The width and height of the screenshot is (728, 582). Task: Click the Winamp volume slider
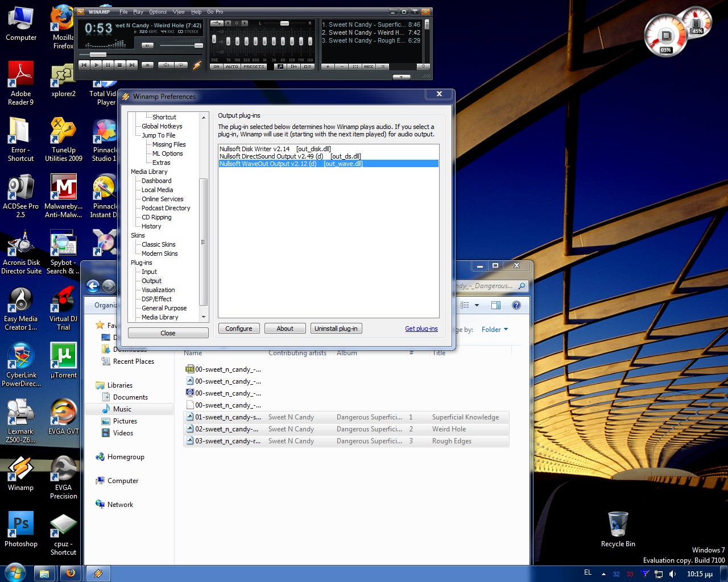(x=181, y=45)
